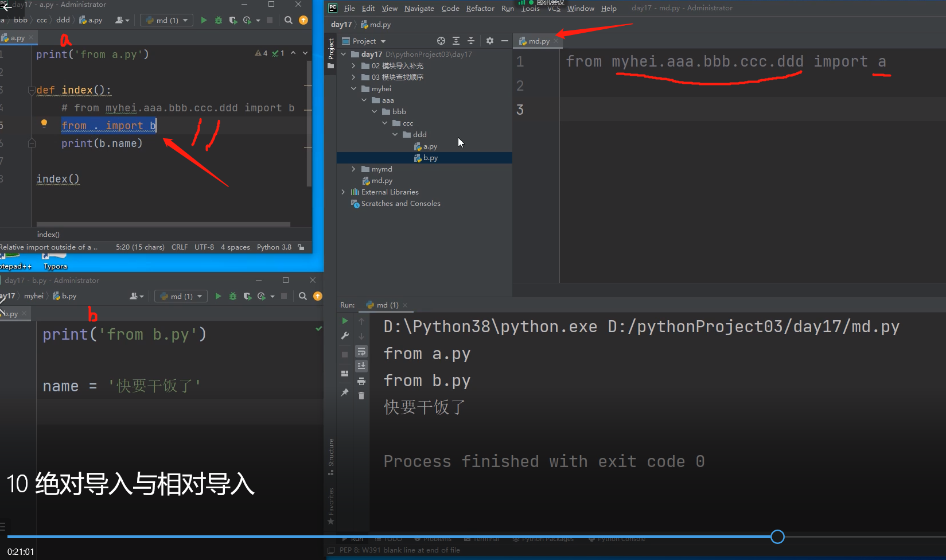The image size is (946, 560).
Task: Click UTF-8 encoding in a.py status bar
Action: [x=204, y=247]
